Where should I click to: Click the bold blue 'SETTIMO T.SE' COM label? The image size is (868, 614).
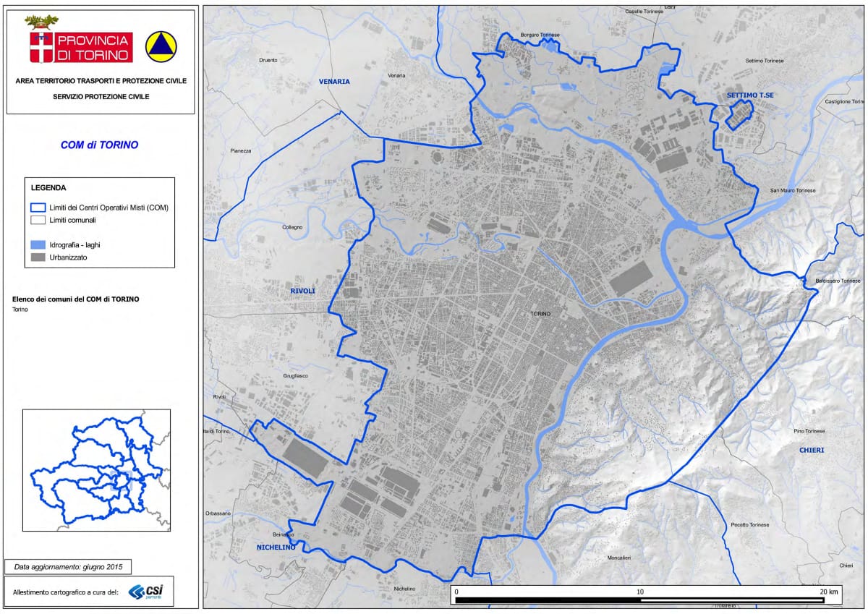tap(752, 95)
